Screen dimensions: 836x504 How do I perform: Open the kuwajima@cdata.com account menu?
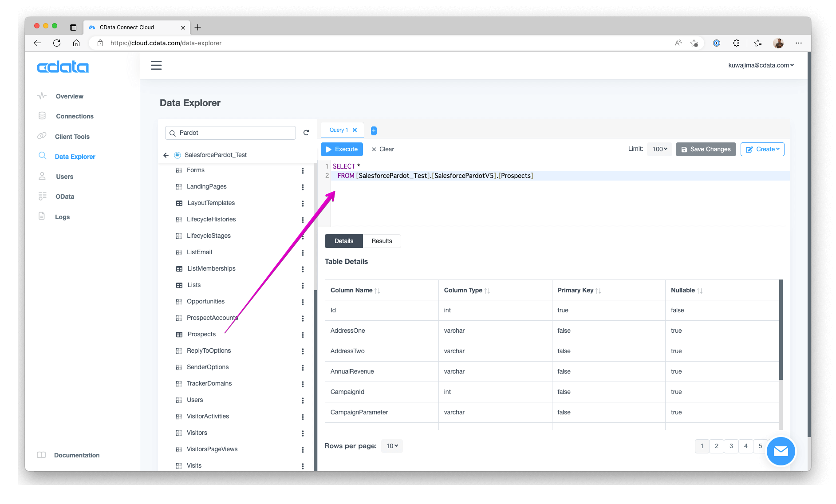[x=761, y=65]
